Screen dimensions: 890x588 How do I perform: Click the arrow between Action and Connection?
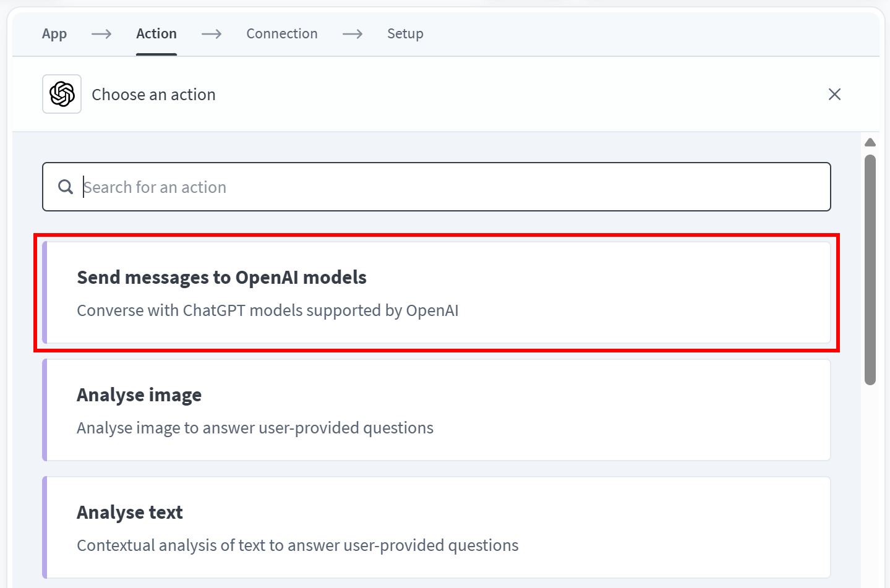(212, 33)
